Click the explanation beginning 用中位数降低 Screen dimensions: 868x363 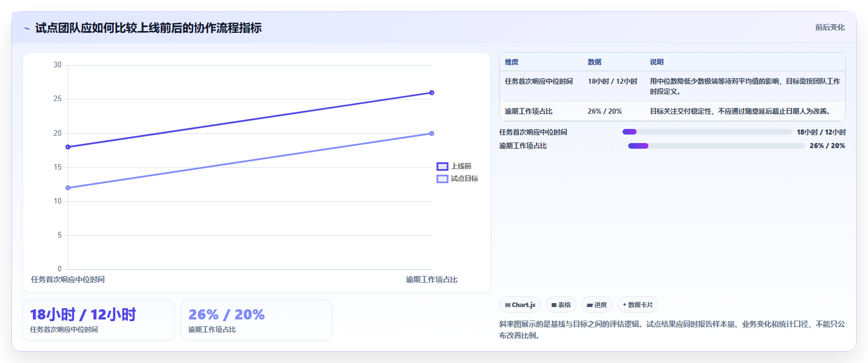[745, 87]
